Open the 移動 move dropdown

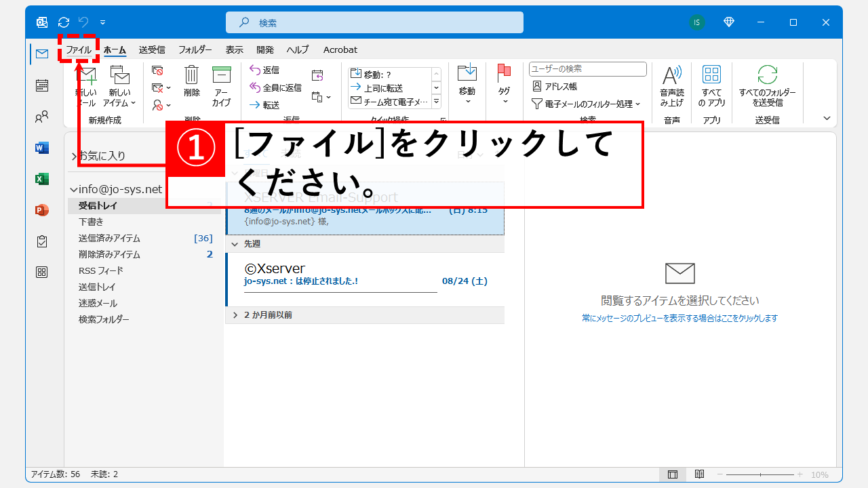pos(467,84)
